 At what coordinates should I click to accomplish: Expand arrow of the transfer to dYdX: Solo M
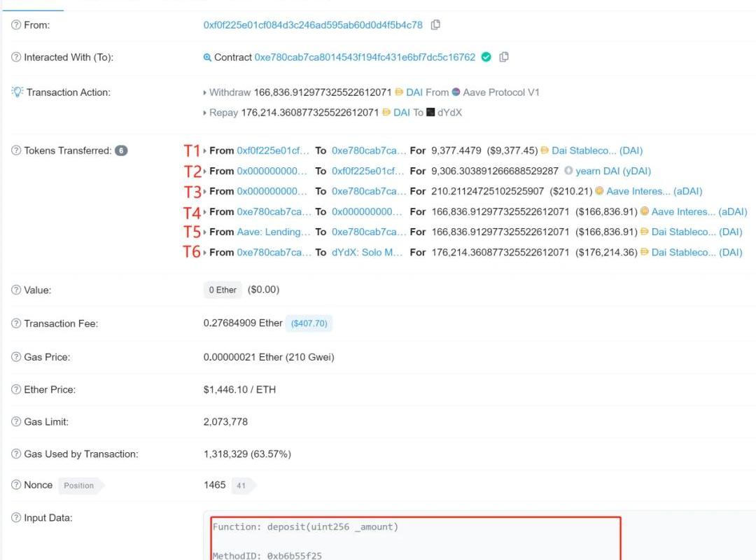tap(204, 252)
